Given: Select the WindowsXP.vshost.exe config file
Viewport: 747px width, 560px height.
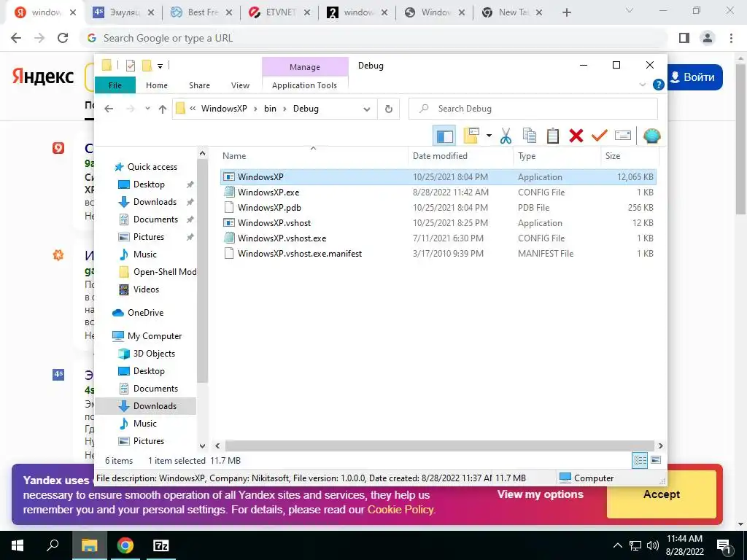Looking at the screenshot, I should [438, 238].
